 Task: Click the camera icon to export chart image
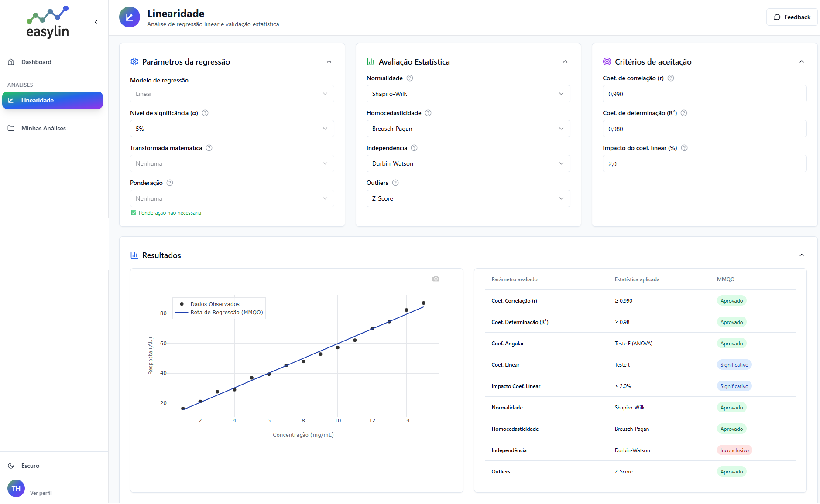[x=436, y=278]
